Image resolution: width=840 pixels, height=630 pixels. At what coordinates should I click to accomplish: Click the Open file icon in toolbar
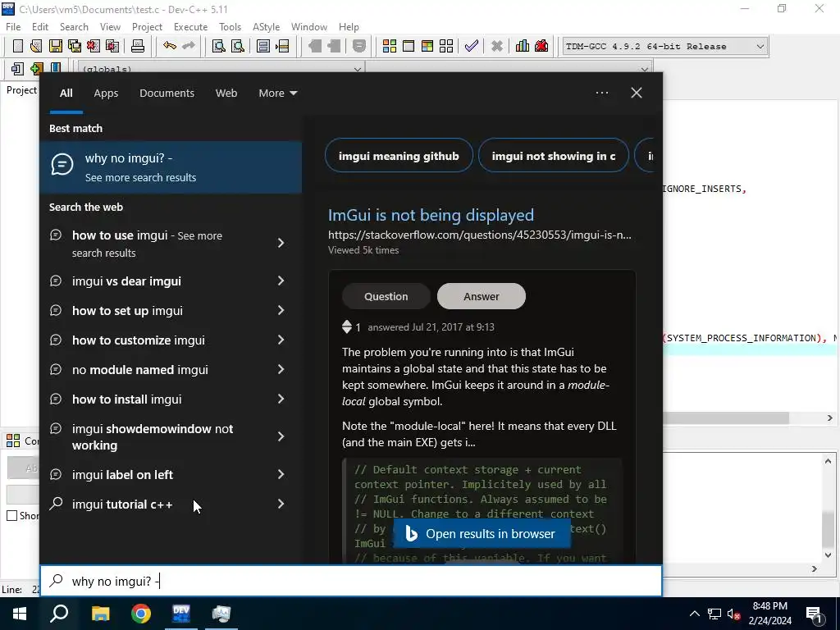pyautogui.click(x=36, y=46)
